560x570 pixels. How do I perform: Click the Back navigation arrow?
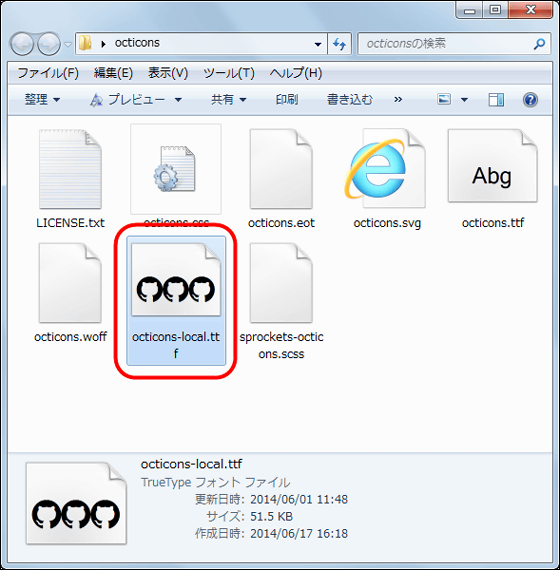click(22, 44)
